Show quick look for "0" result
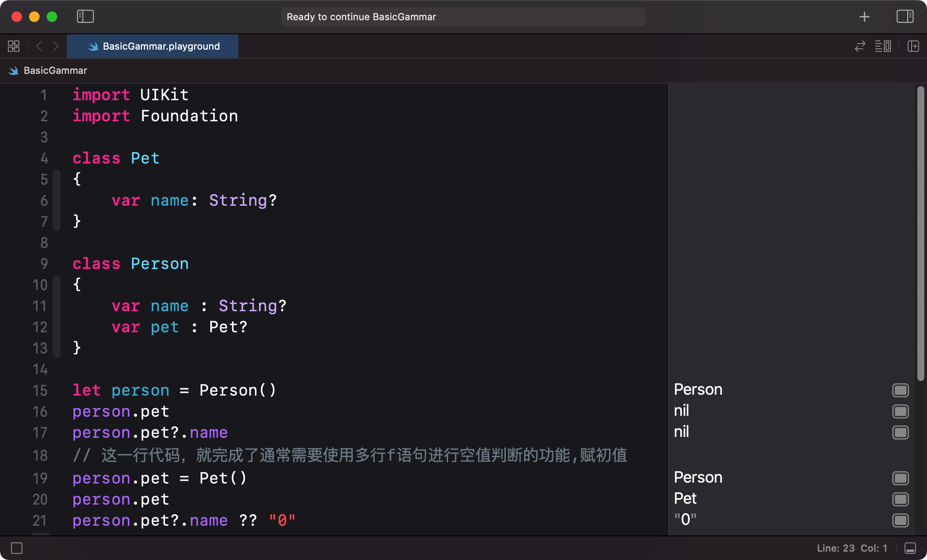This screenshot has height=560, width=927. click(900, 520)
